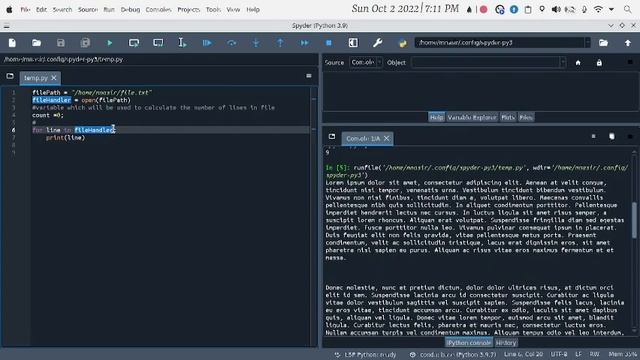Step into function in debugger

coord(256,43)
